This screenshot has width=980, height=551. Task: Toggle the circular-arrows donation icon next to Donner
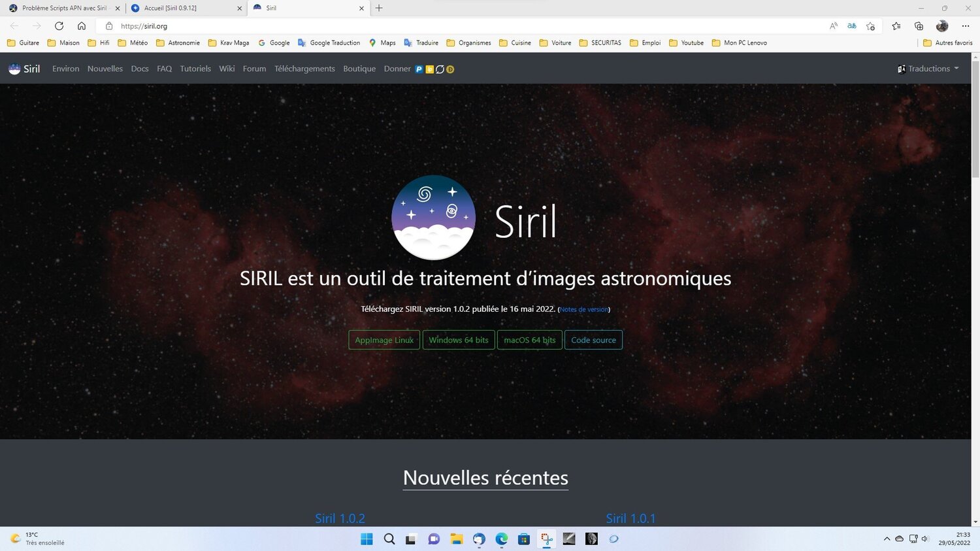click(440, 69)
